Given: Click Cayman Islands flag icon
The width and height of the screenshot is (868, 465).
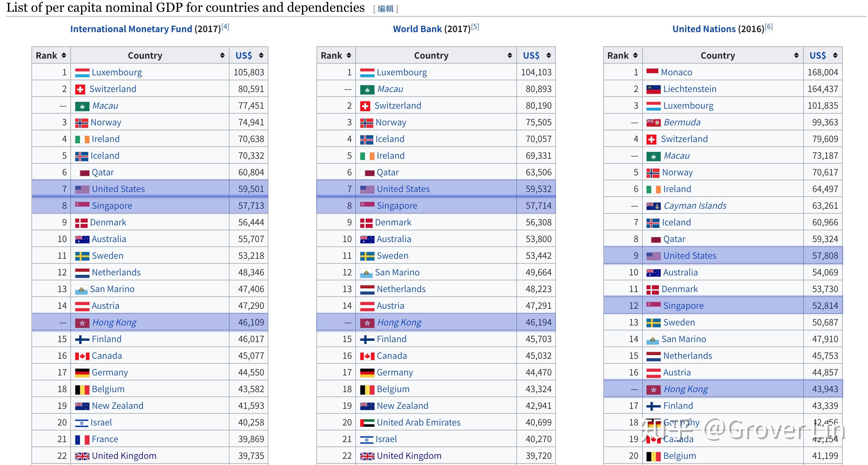Looking at the screenshot, I should [x=653, y=206].
